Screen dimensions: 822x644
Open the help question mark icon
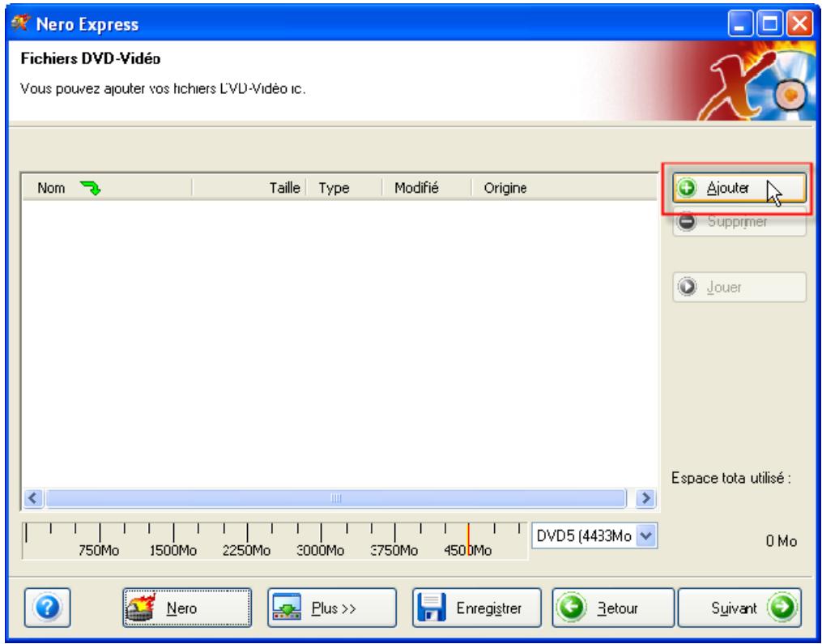tap(47, 608)
